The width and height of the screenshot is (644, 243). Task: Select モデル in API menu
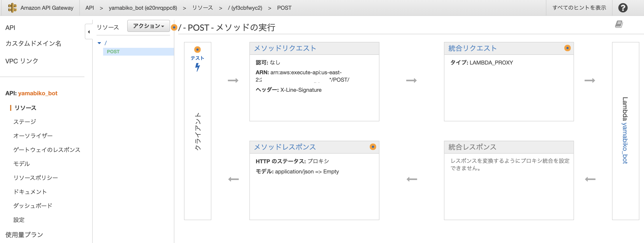(x=21, y=164)
